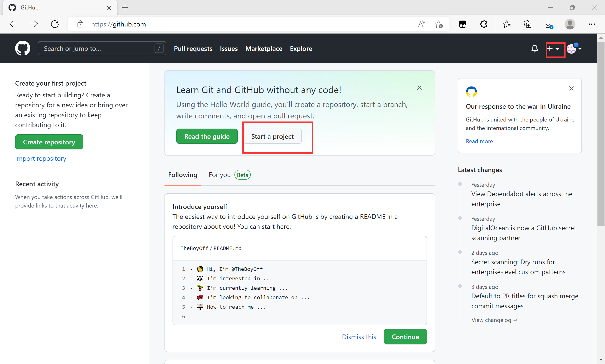This screenshot has width=605, height=364.
Task: Click the Start a project button
Action: click(272, 136)
